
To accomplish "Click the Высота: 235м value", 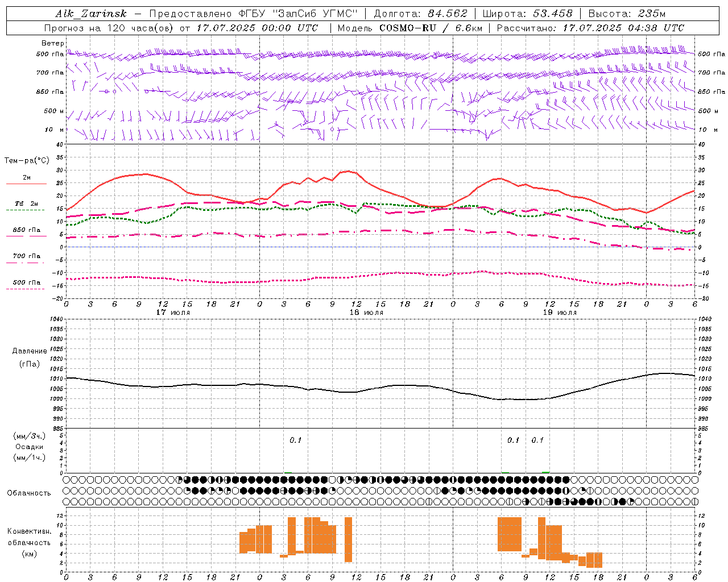I will point(627,14).
